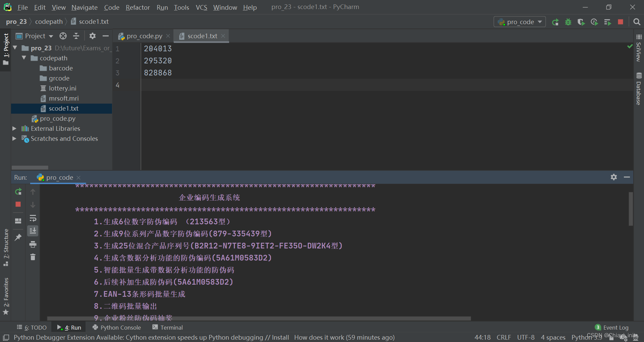Open the Python Console tool window

[116, 328]
